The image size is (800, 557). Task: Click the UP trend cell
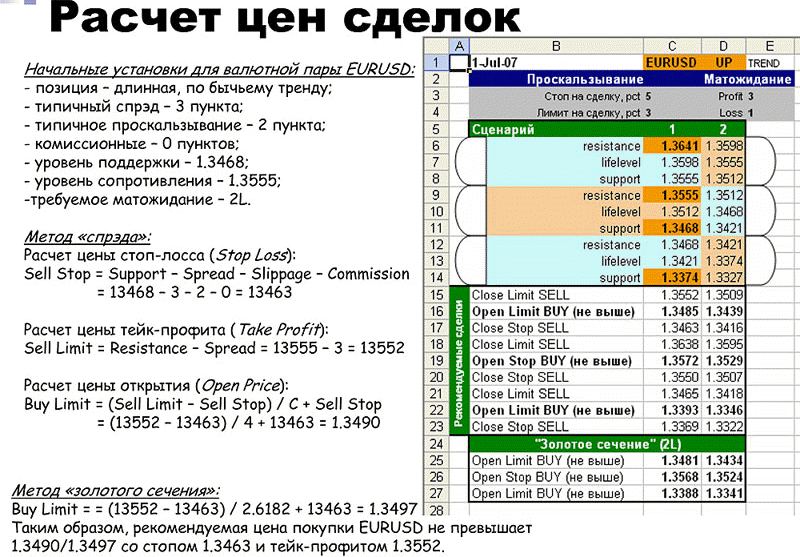[x=721, y=62]
